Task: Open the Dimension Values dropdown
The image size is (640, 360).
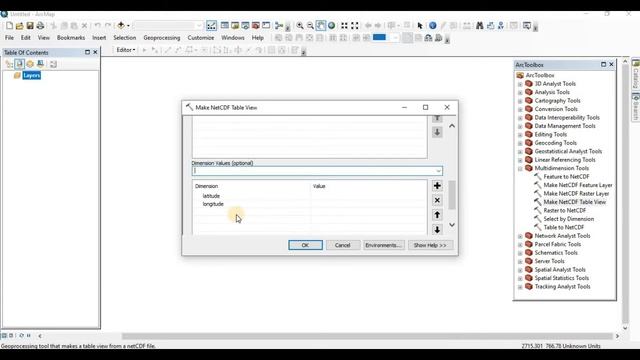Action: (438, 171)
